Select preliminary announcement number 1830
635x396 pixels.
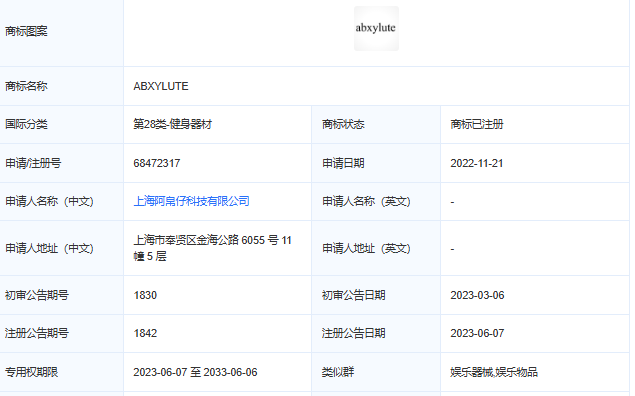coord(145,295)
